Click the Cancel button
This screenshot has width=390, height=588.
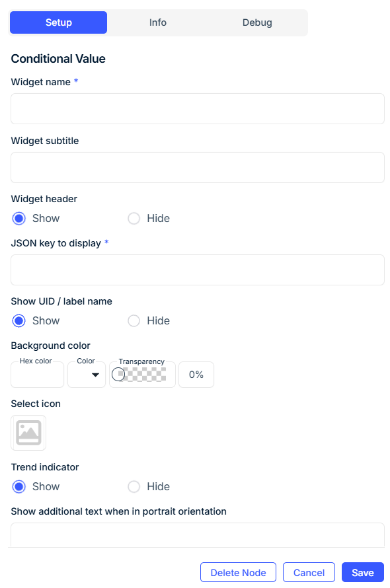309,572
